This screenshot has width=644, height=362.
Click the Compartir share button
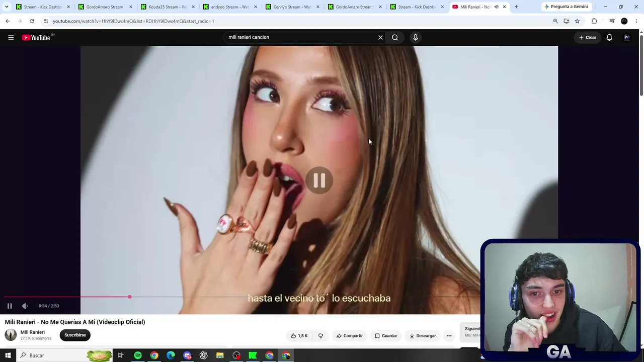point(349,336)
